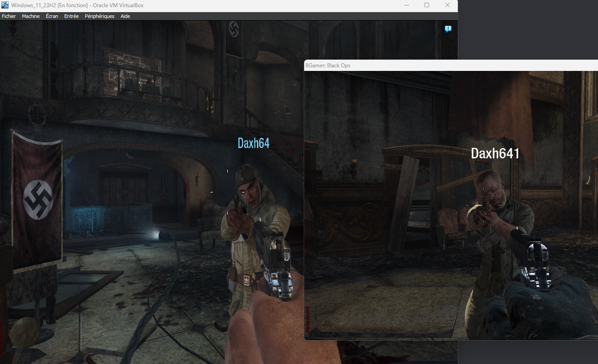Open the Écran menu

click(x=52, y=16)
